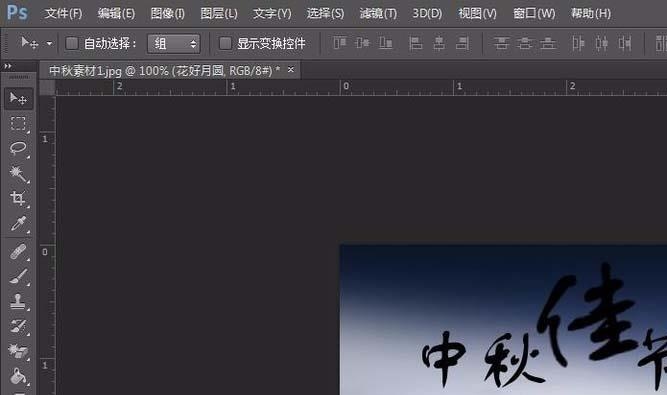Click the Align Bottom Edges icon
Image resolution: width=667 pixels, height=395 pixels.
coord(385,43)
